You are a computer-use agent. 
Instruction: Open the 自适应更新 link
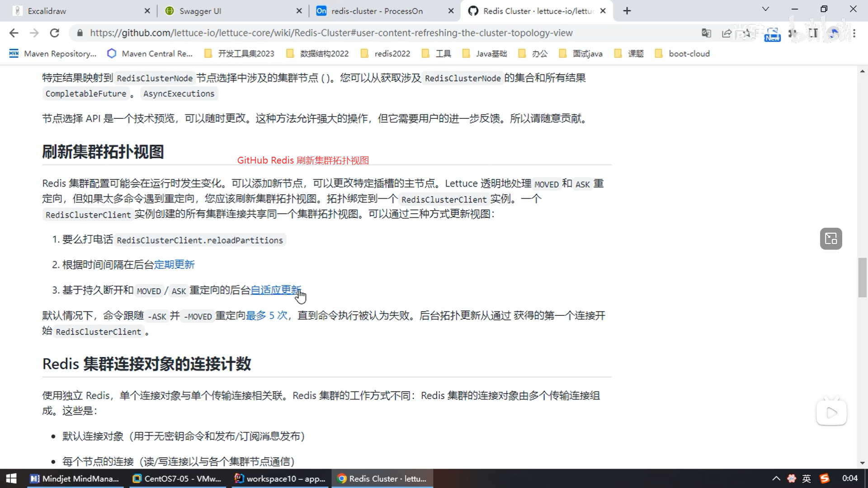pos(275,290)
